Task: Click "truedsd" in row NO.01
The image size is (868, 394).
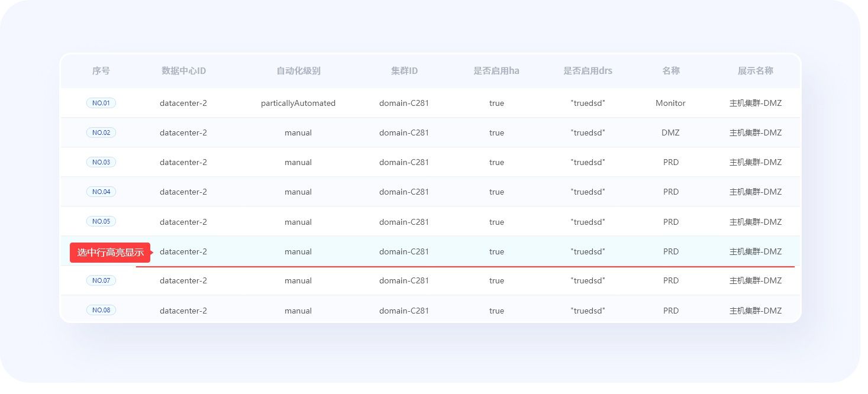Action: [588, 103]
